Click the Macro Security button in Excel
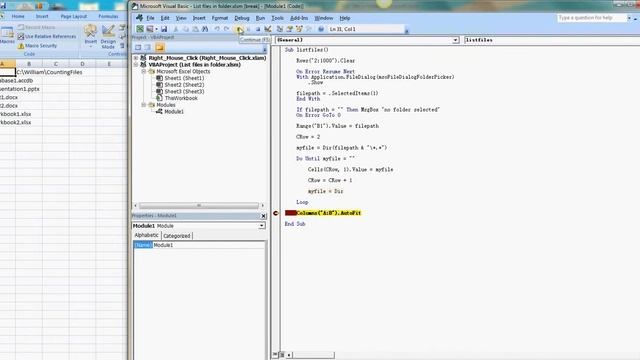 [37, 46]
